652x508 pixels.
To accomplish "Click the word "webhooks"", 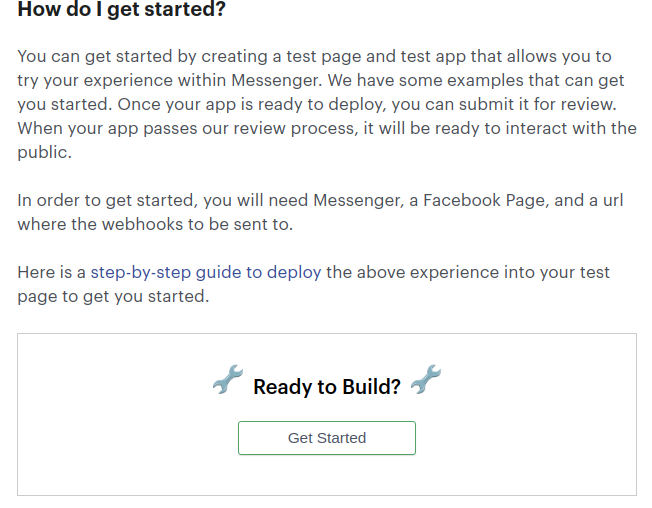I will pyautogui.click(x=142, y=224).
